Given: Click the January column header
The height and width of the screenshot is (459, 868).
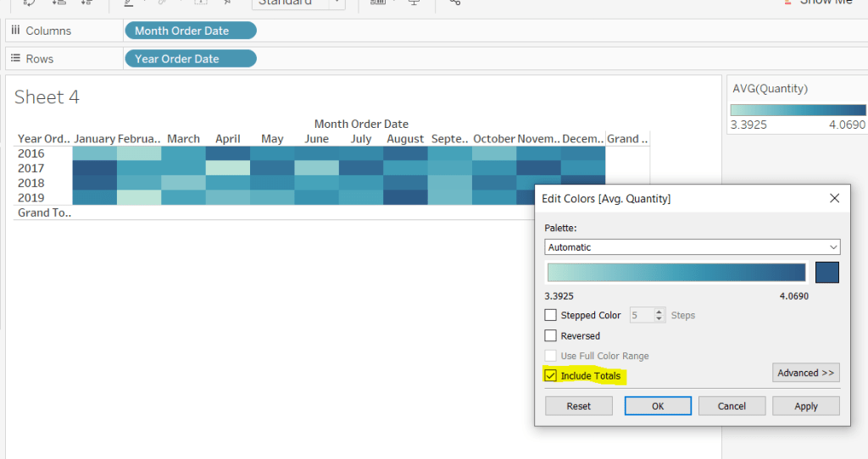Looking at the screenshot, I should 94,139.
